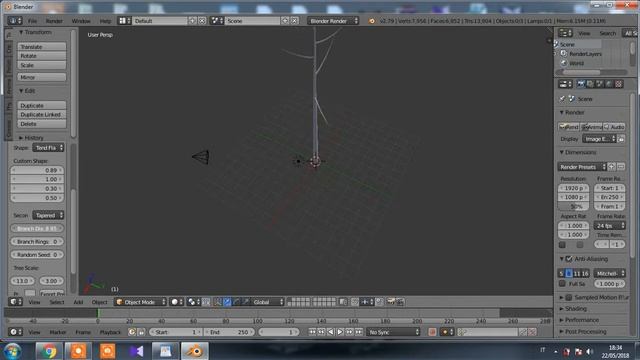
Task: Open the No Sync dropdown
Action: [x=393, y=332]
